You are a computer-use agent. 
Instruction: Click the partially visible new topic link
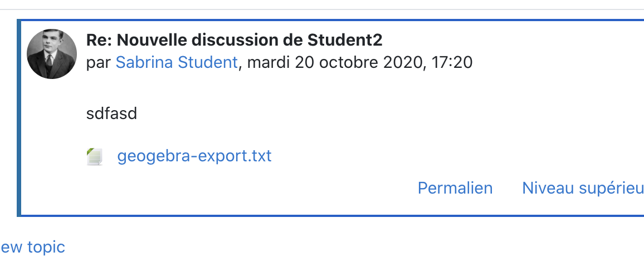[32, 247]
